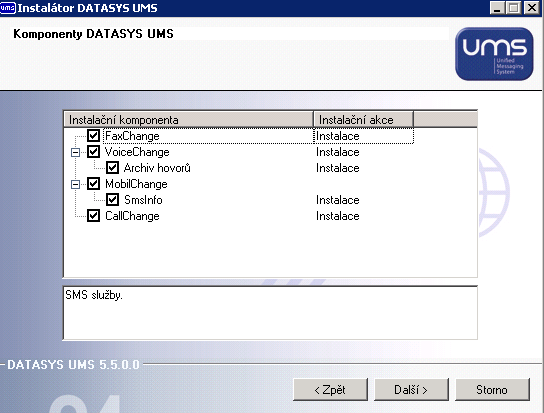
Task: Collapse the VoiceChange tree node
Action: click(x=75, y=152)
